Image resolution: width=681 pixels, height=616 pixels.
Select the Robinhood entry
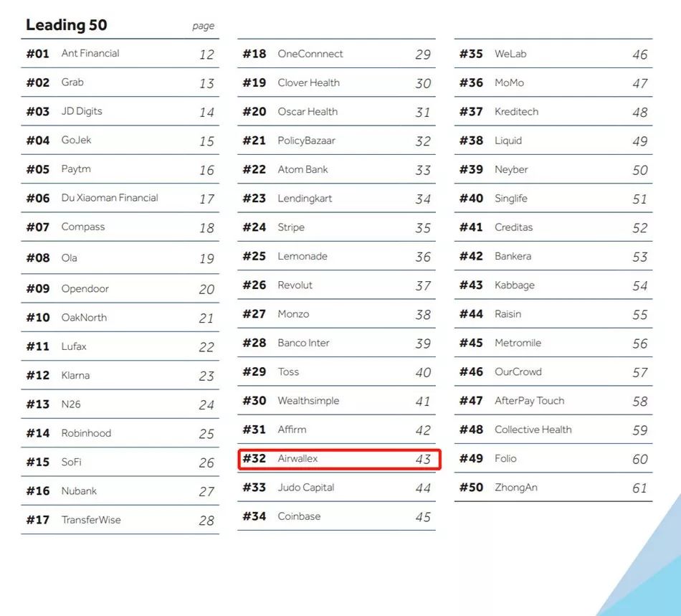click(x=86, y=433)
